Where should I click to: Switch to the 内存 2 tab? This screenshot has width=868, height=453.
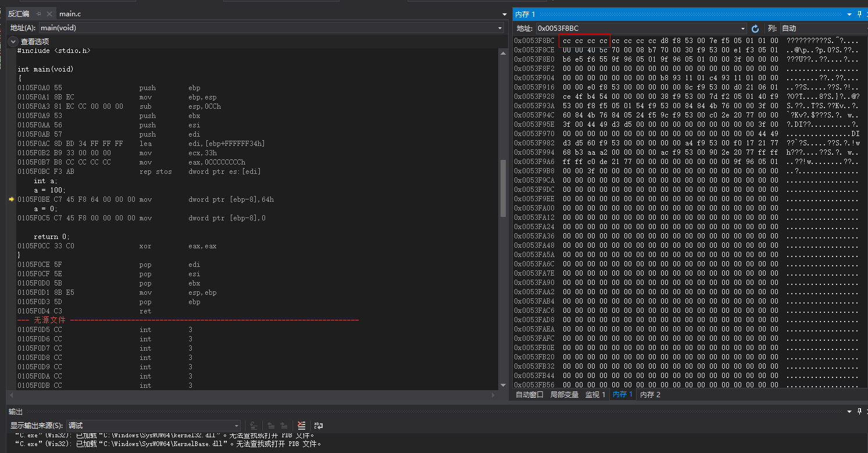(x=650, y=395)
